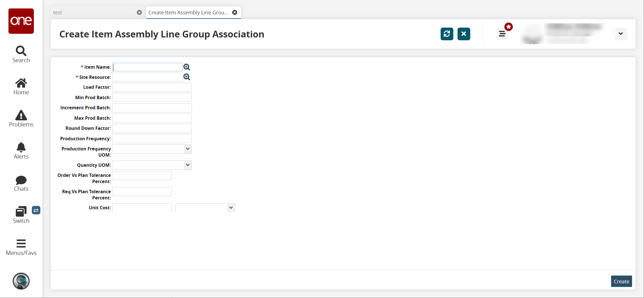Expand the Quantity UOM dropdown
The height and width of the screenshot is (298, 644).
[x=188, y=165]
